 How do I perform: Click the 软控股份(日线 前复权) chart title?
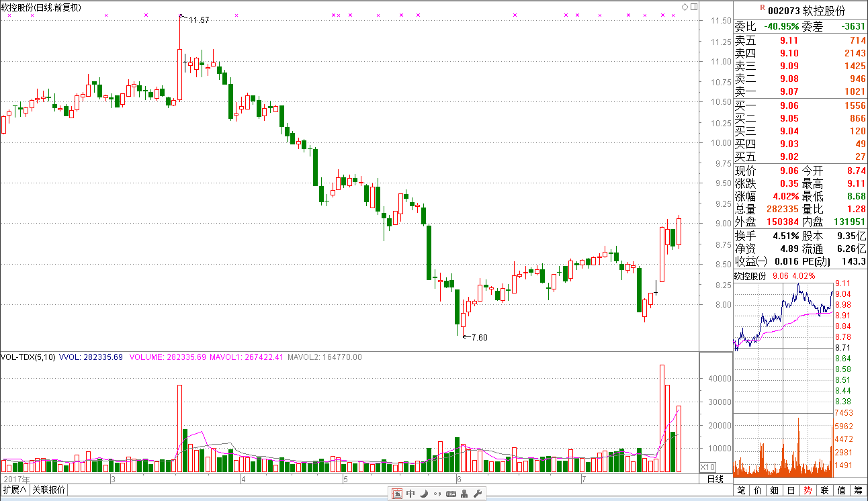(x=41, y=7)
